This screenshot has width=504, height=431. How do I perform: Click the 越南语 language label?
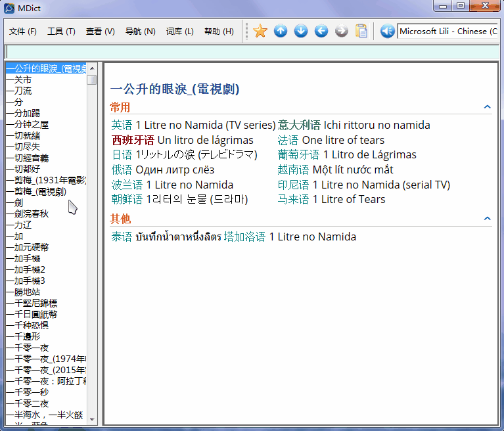[293, 170]
